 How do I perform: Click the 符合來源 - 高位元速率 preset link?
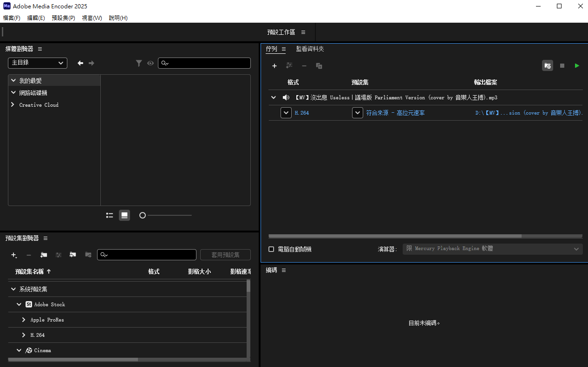point(395,113)
